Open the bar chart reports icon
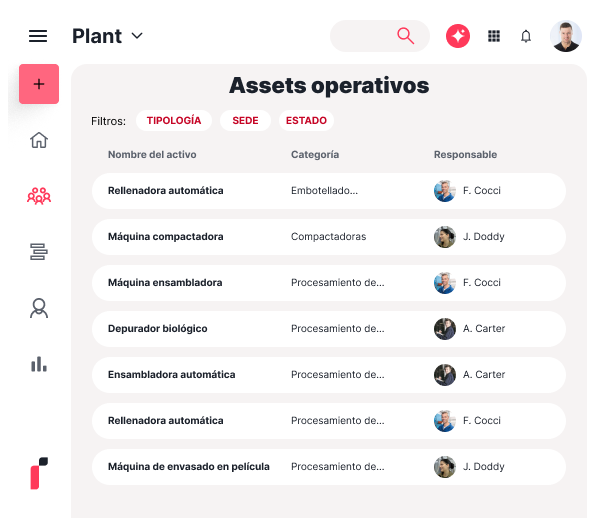607x526 pixels. pyautogui.click(x=39, y=364)
